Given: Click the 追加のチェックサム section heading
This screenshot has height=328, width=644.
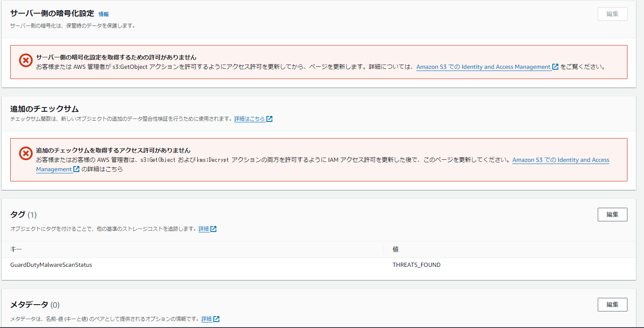Looking at the screenshot, I should pos(45,109).
